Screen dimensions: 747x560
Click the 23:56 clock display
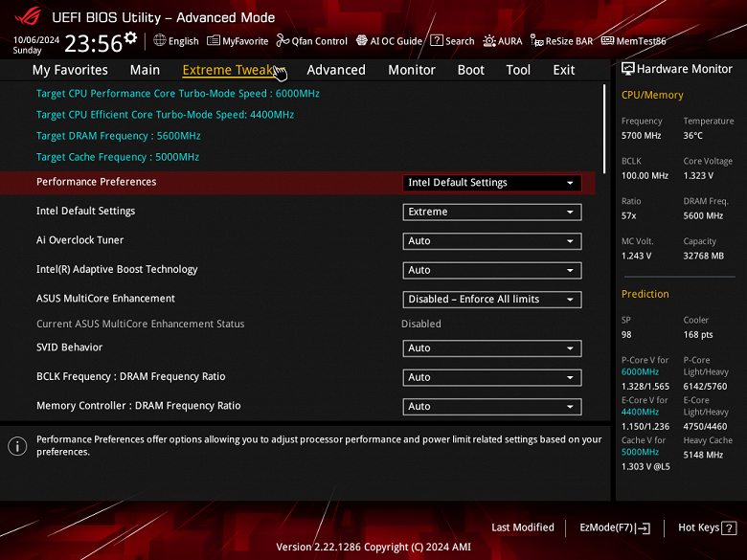(94, 43)
